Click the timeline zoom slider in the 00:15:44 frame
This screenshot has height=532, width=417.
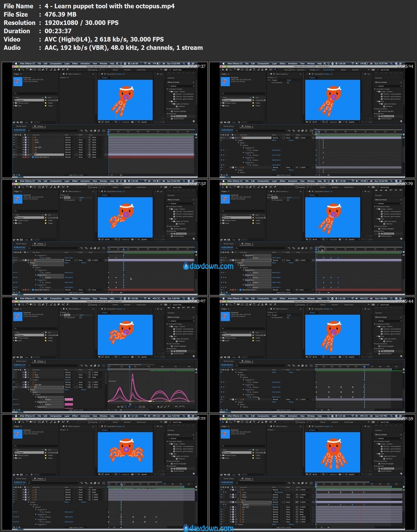[x=322, y=410]
